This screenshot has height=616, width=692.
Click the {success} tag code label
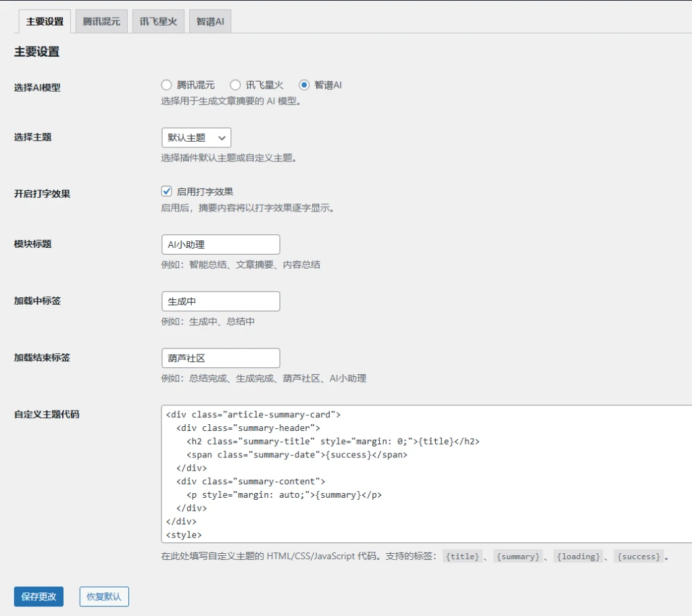639,557
